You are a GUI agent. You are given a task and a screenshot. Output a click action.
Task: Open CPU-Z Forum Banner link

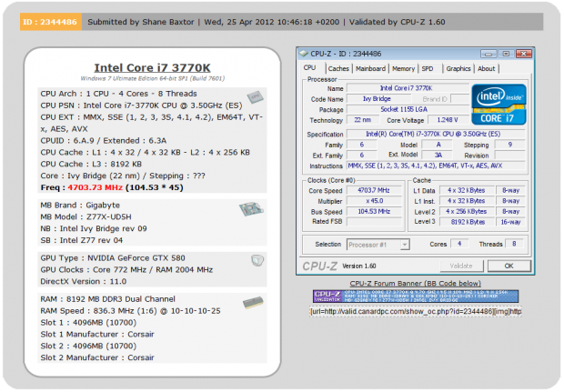416,284
